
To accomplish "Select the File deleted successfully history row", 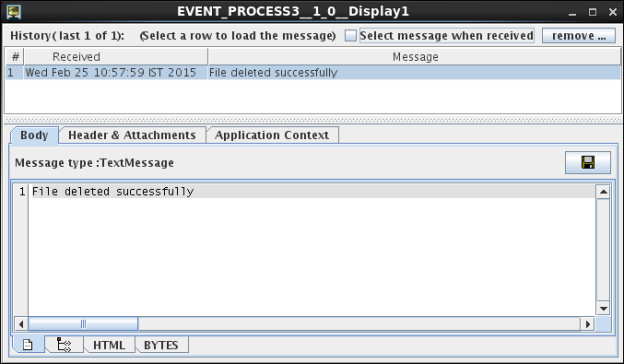I will pyautogui.click(x=313, y=72).
